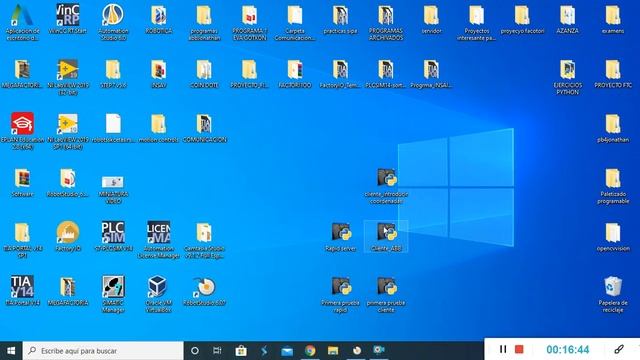Screen dimensions: 640x360
Task: Open Task View on the taskbar
Action: (217, 350)
